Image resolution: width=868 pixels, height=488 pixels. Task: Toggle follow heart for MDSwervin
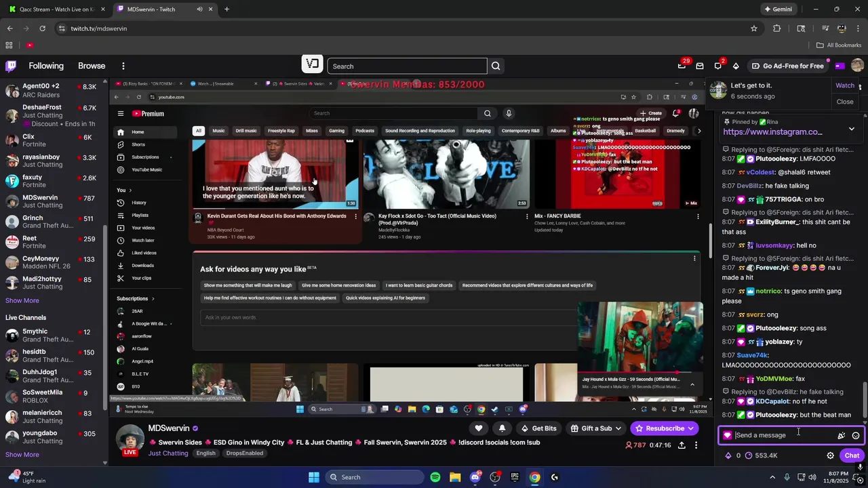tap(479, 428)
